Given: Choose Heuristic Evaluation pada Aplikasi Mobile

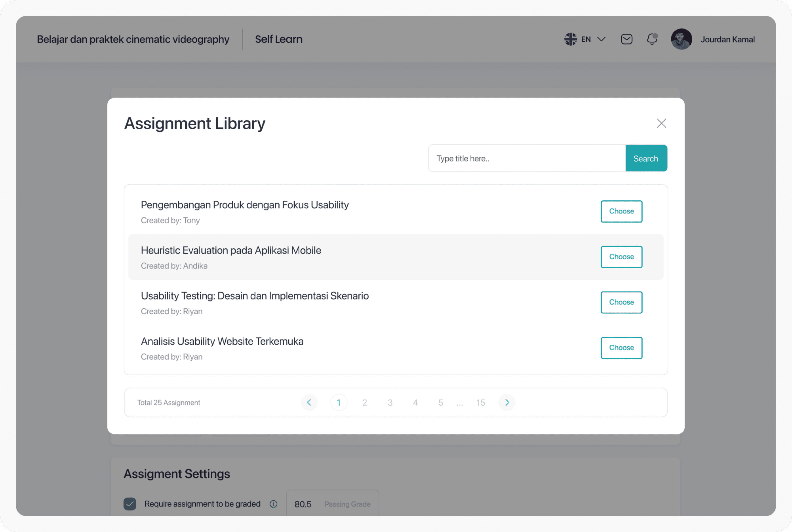Looking at the screenshot, I should [621, 257].
